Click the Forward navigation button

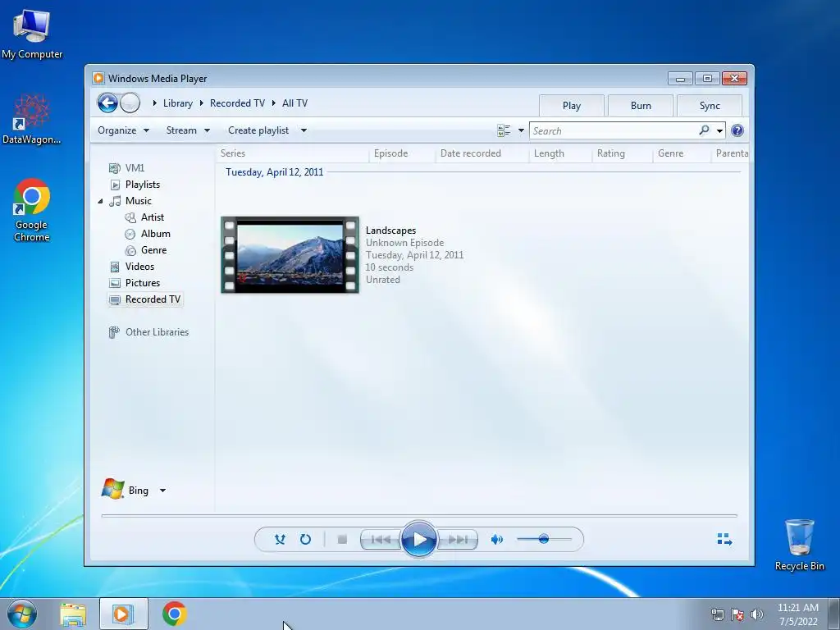(x=130, y=103)
